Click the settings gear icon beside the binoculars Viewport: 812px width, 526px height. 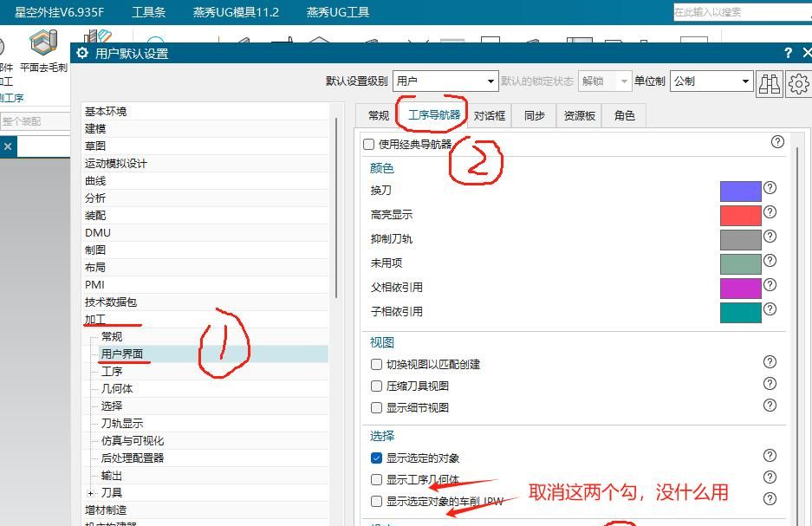coord(797,82)
